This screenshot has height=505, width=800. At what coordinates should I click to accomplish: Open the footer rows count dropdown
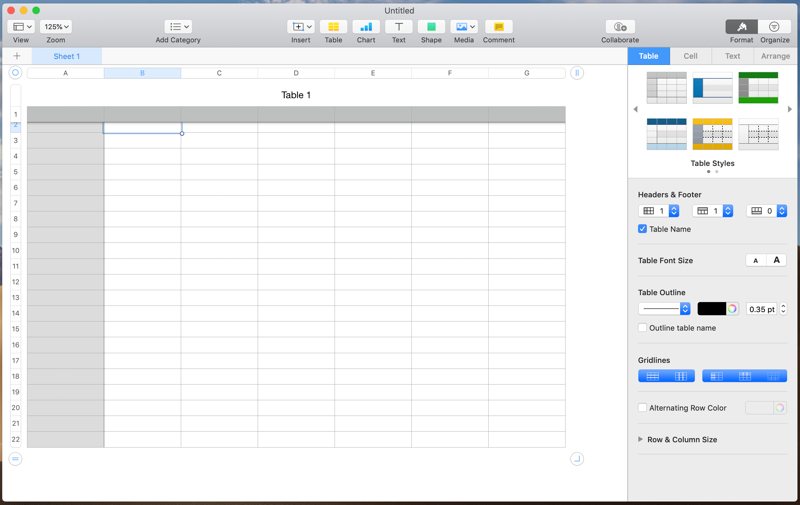[767, 211]
